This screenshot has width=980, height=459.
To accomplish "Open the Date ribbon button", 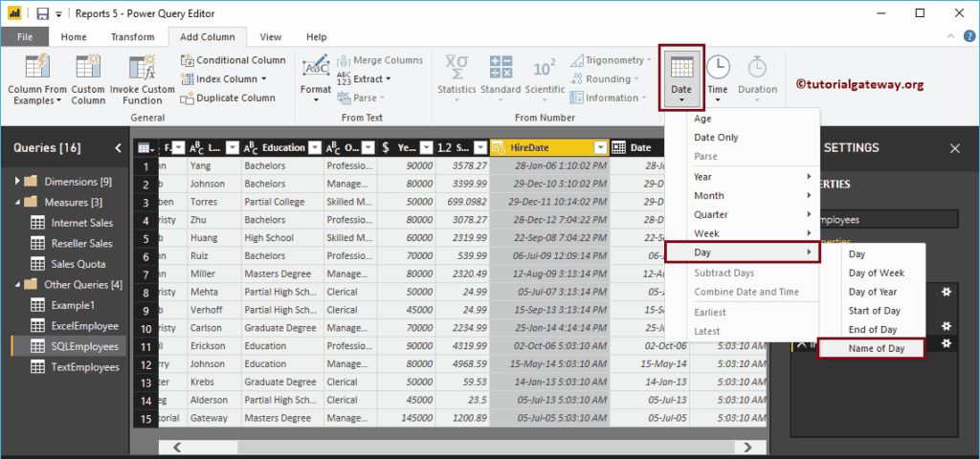I will click(x=681, y=78).
